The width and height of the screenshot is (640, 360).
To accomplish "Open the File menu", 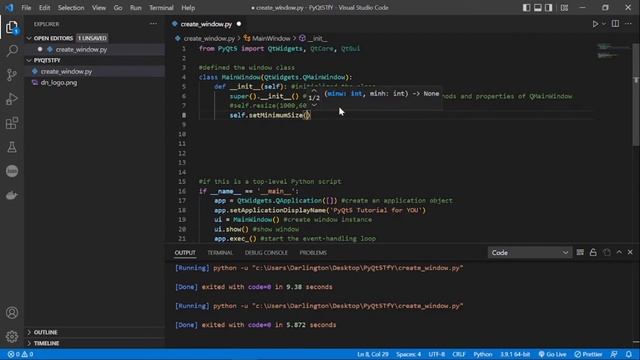I will click(x=26, y=8).
